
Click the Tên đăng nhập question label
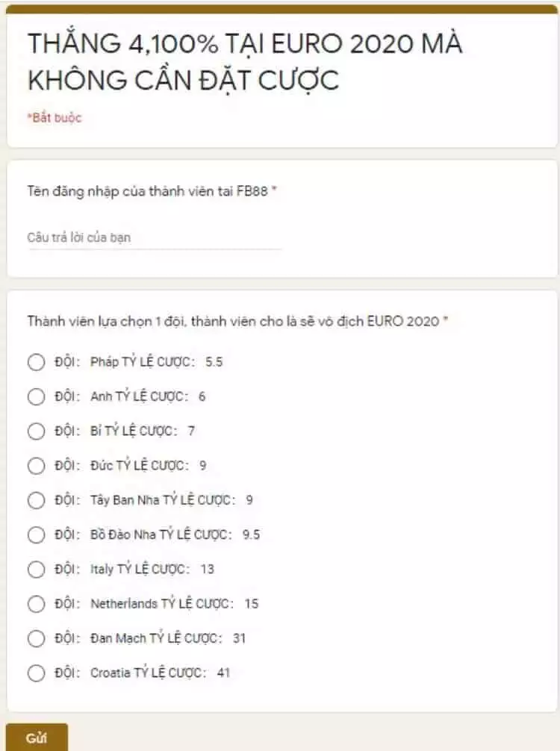coord(152,191)
